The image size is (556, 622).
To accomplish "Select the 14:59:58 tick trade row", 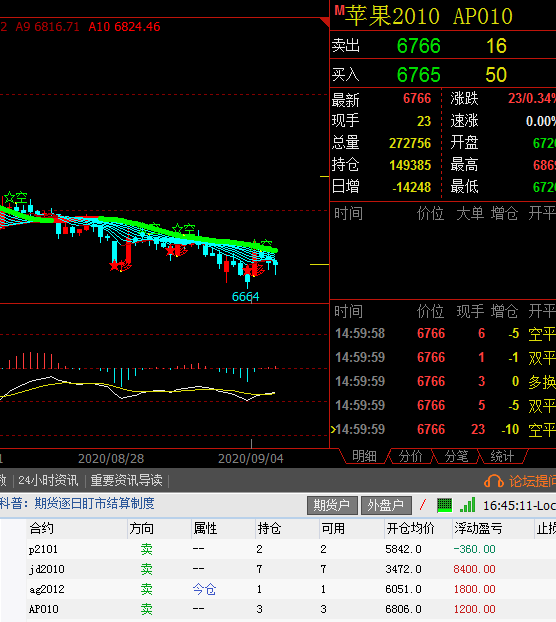I will pyautogui.click(x=443, y=333).
